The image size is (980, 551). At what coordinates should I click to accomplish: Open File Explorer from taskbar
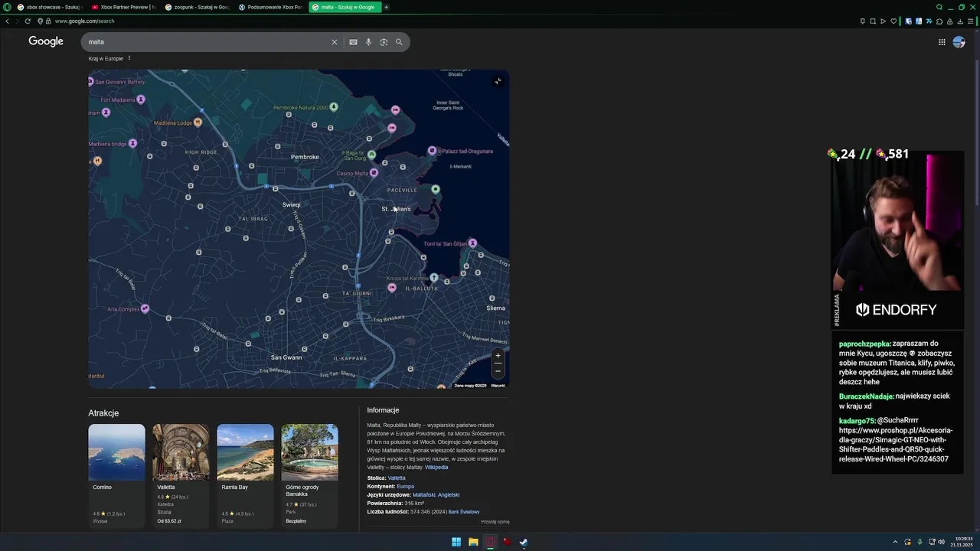coord(473,542)
